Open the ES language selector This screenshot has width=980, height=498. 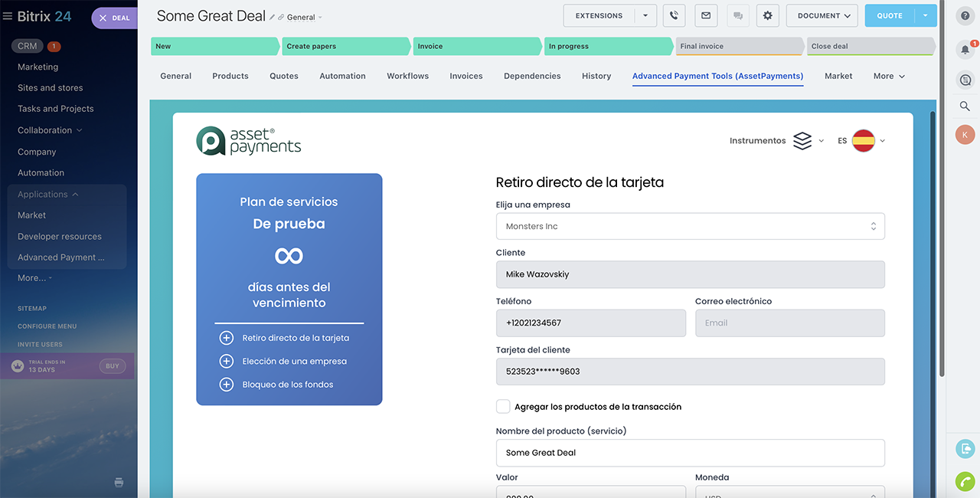pyautogui.click(x=862, y=141)
